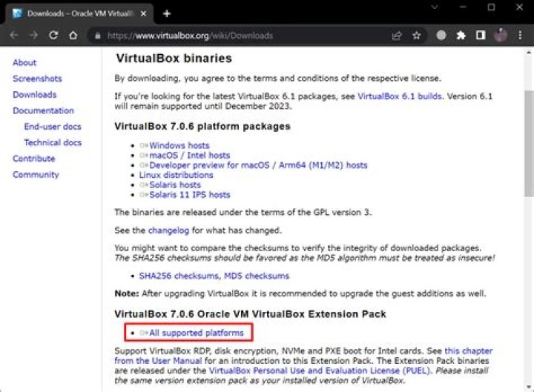Follow the VirtualBox 6.1 builds link
Screen dimensions: 534x392
400,96
